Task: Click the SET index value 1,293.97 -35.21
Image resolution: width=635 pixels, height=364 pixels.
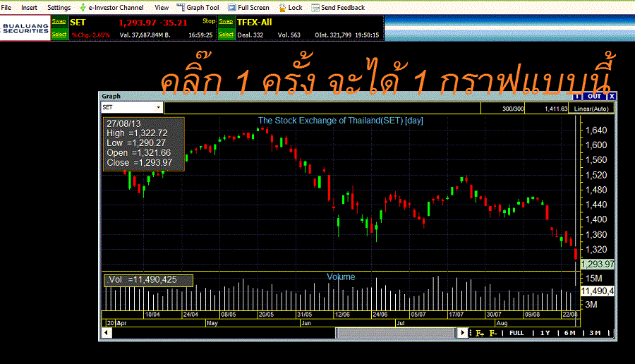Action: [153, 23]
